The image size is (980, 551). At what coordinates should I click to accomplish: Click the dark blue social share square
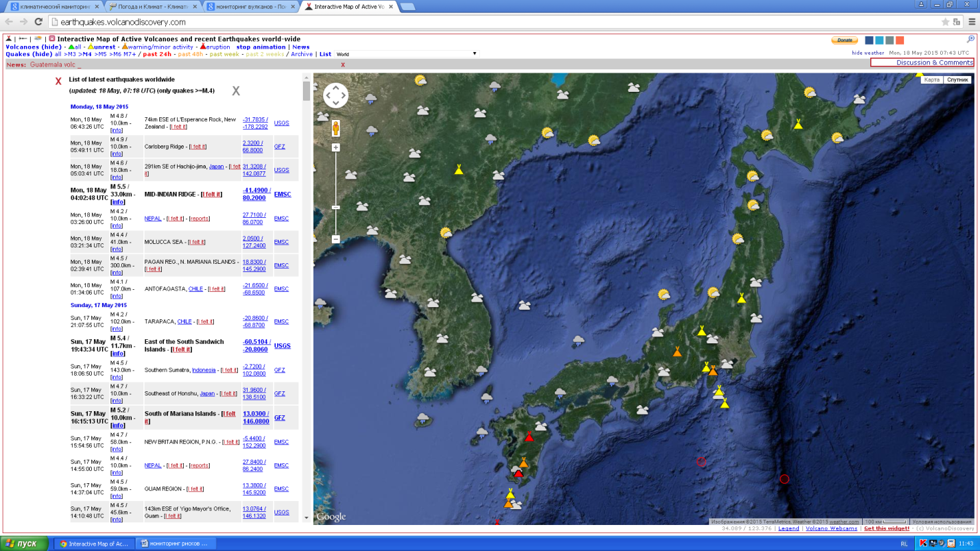(869, 40)
